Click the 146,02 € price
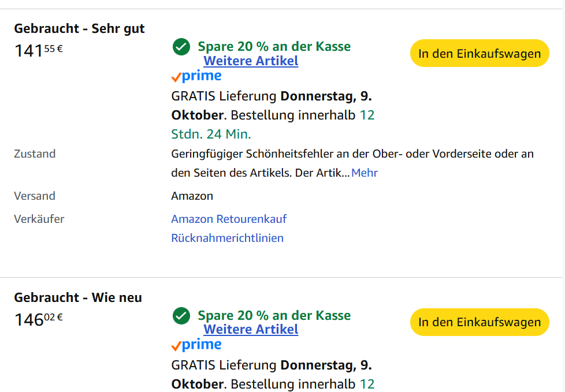The image size is (565, 392). point(38,319)
